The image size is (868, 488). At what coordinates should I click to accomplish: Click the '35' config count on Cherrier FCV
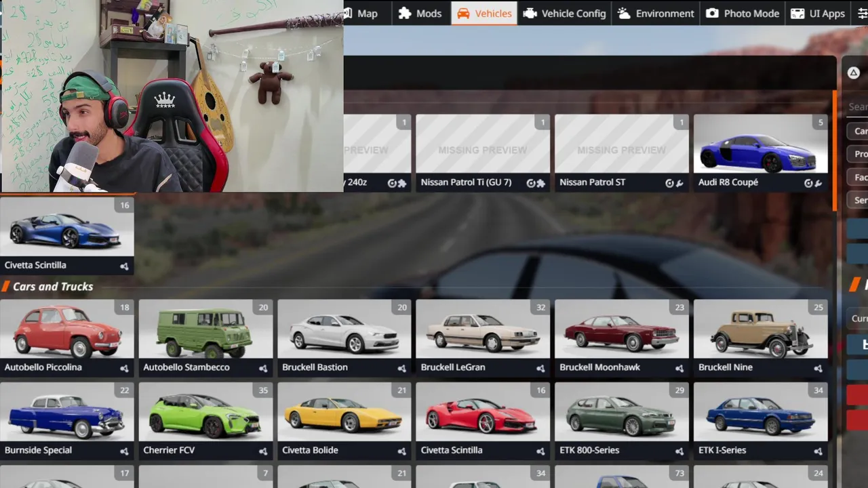click(263, 390)
